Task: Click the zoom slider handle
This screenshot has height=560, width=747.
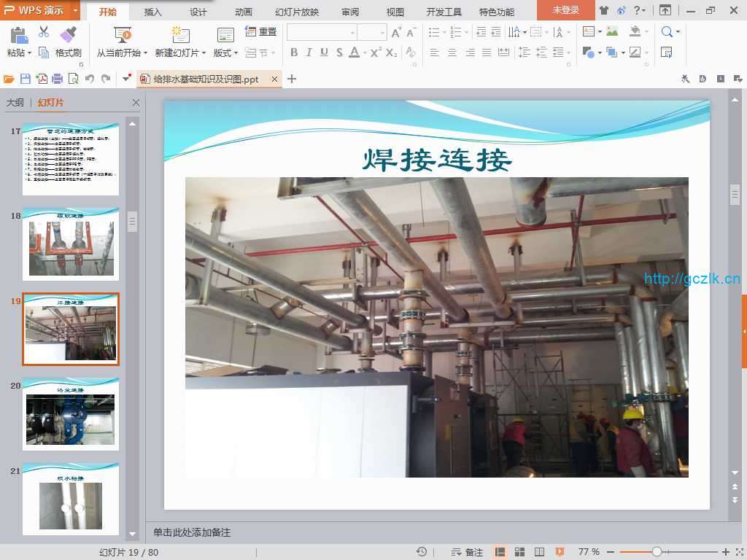Action: pyautogui.click(x=657, y=552)
